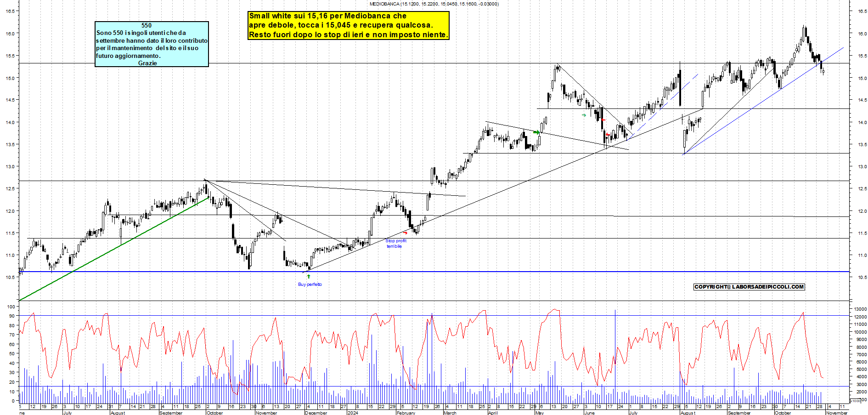Click the green up arrow above 'Buy perfetto'
This screenshot has width=868, height=415.
coord(309,276)
